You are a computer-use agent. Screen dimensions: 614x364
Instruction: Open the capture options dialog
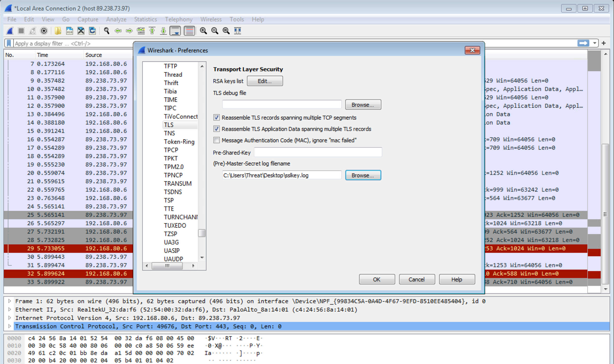(x=44, y=31)
